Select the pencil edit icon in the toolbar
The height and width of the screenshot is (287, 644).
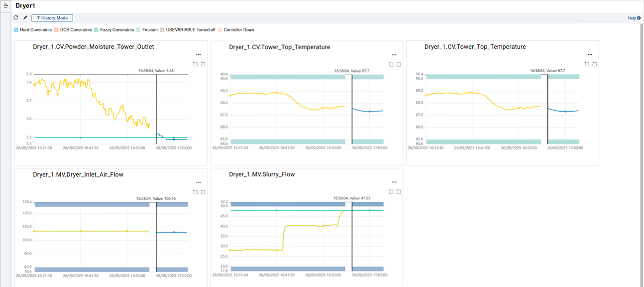tap(25, 17)
